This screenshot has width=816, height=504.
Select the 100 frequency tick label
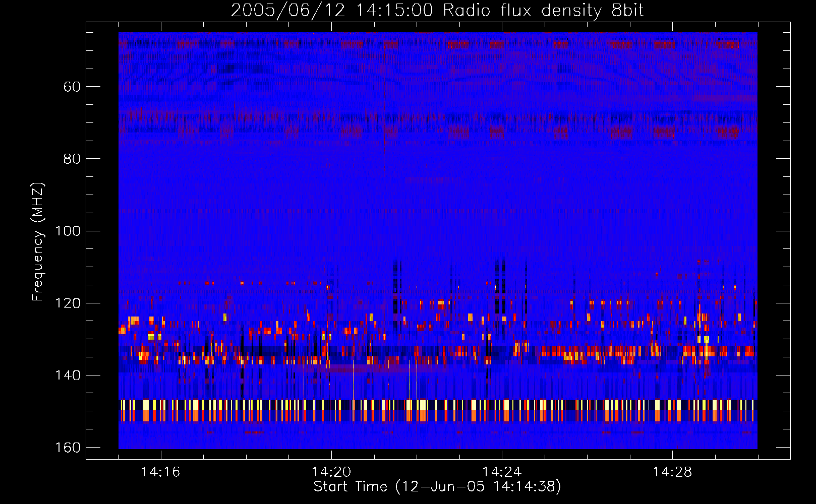point(68,231)
